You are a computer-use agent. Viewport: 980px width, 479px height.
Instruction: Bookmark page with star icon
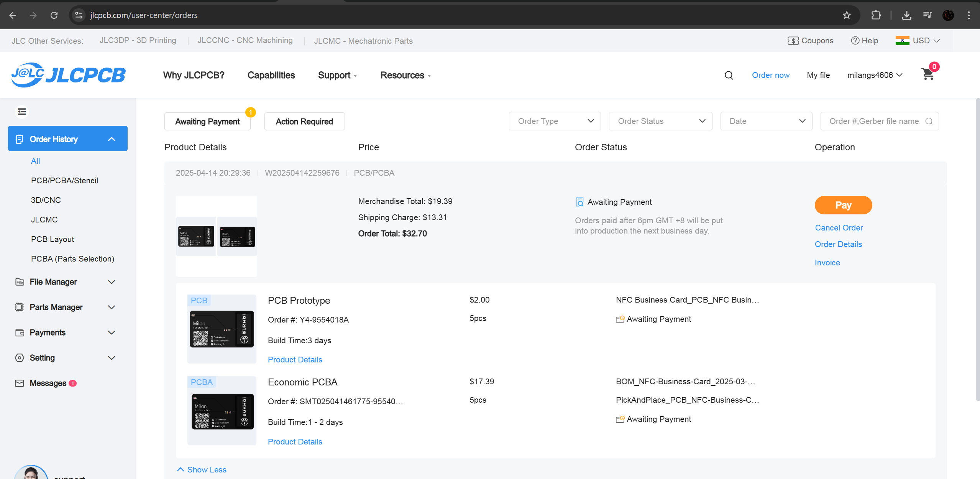tap(847, 15)
